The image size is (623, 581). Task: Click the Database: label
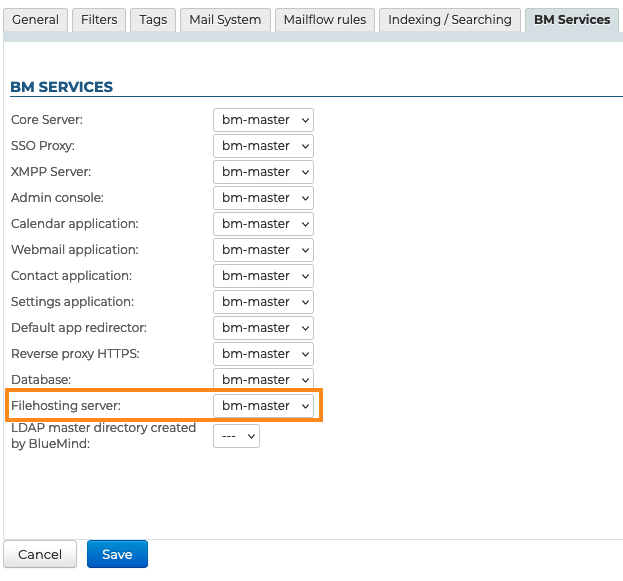click(41, 380)
